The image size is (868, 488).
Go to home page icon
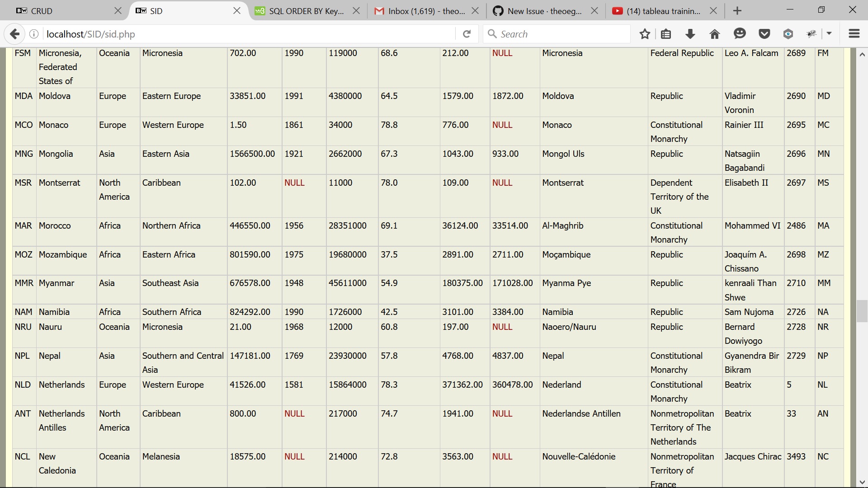coord(714,34)
